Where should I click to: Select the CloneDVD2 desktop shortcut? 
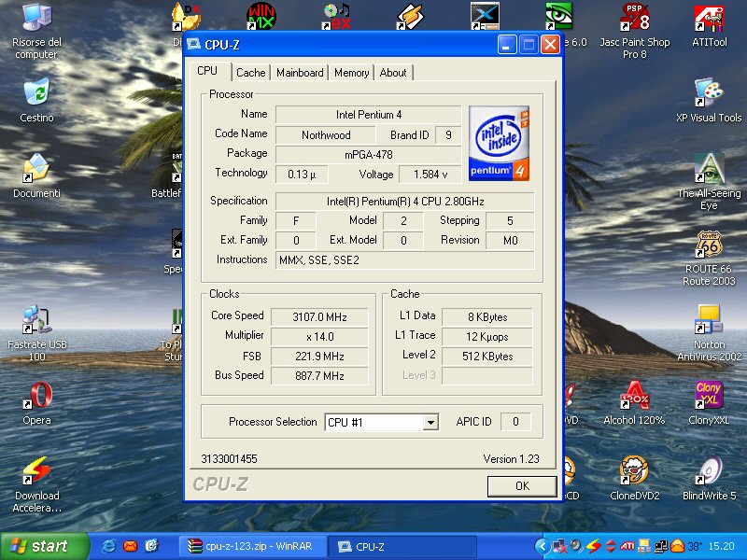click(x=635, y=479)
